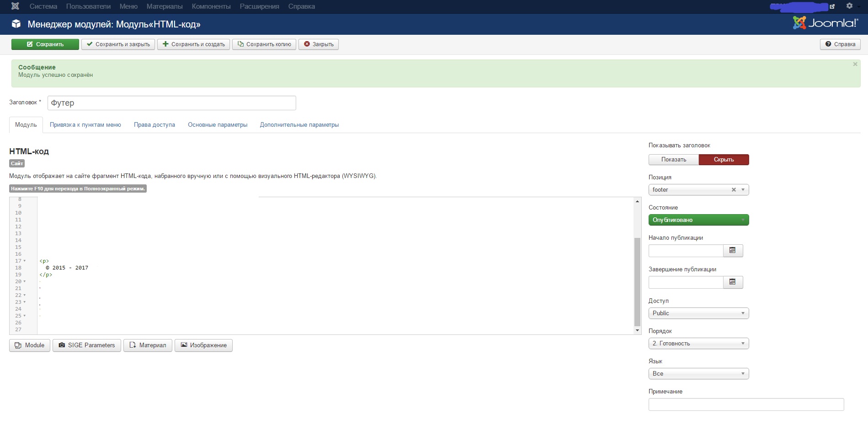Viewport: 868px width, 431px height.
Task: Click Сохранить и создать
Action: pyautogui.click(x=194, y=44)
